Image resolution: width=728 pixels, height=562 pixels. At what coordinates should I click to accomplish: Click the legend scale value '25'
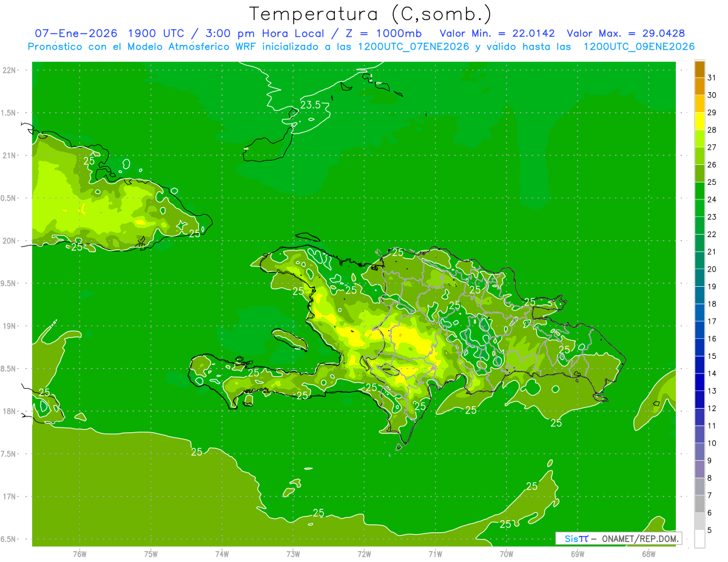pos(712,182)
